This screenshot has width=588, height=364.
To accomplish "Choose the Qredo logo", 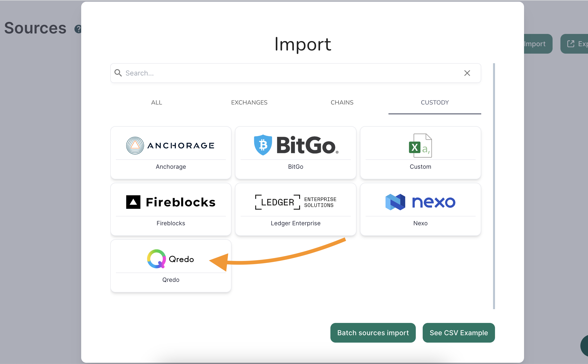I will [170, 259].
